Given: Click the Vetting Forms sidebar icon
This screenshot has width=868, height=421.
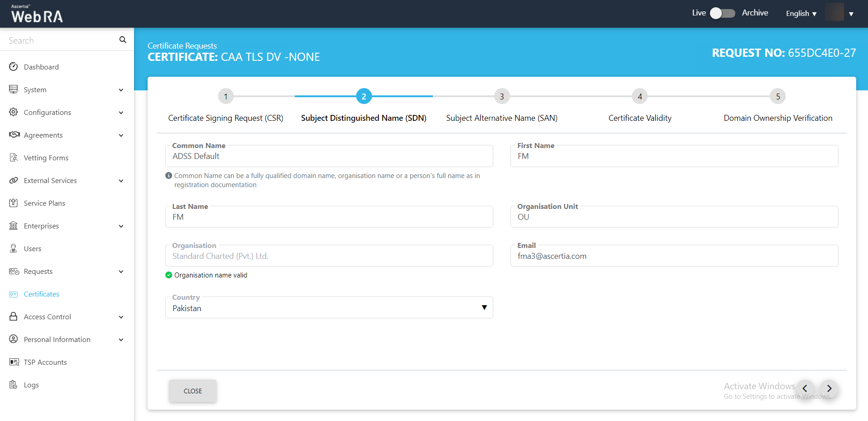Looking at the screenshot, I should click(14, 158).
